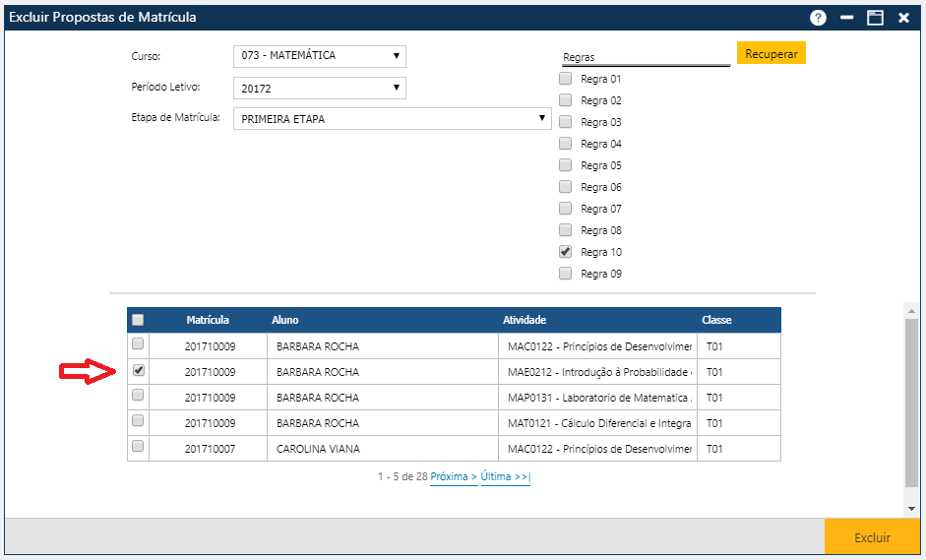Click the Atividade column header
The height and width of the screenshot is (560, 926).
tap(525, 320)
